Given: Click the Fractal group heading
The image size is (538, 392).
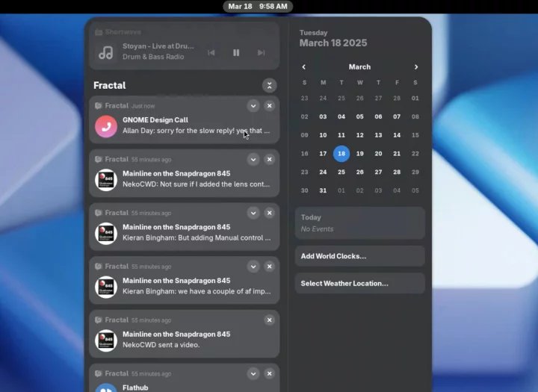Looking at the screenshot, I should click(x=109, y=85).
